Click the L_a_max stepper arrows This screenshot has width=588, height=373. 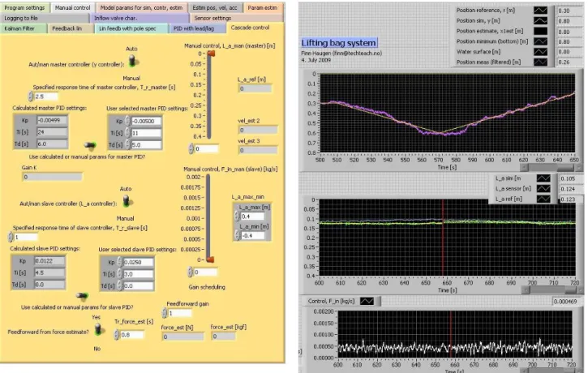[237, 217]
